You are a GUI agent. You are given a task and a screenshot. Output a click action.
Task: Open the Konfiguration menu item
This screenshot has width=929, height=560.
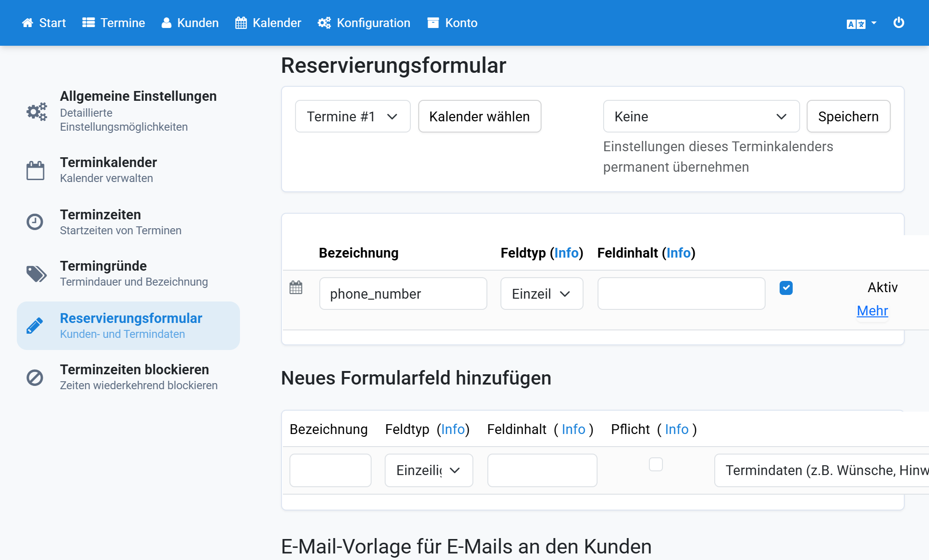[x=364, y=23]
